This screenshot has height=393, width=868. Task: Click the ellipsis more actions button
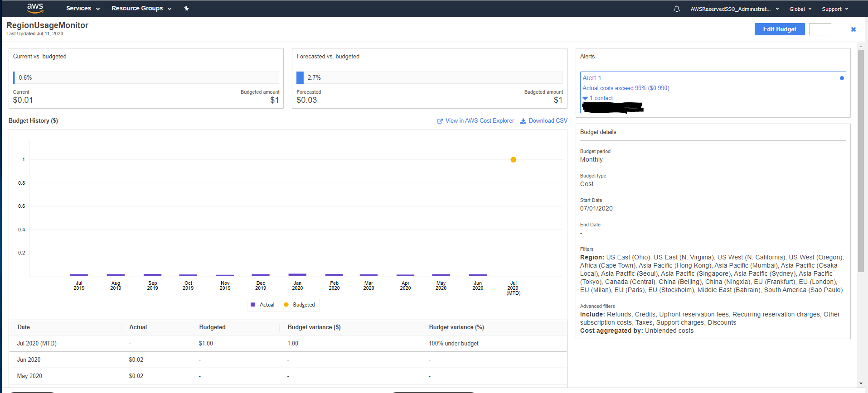pos(820,29)
